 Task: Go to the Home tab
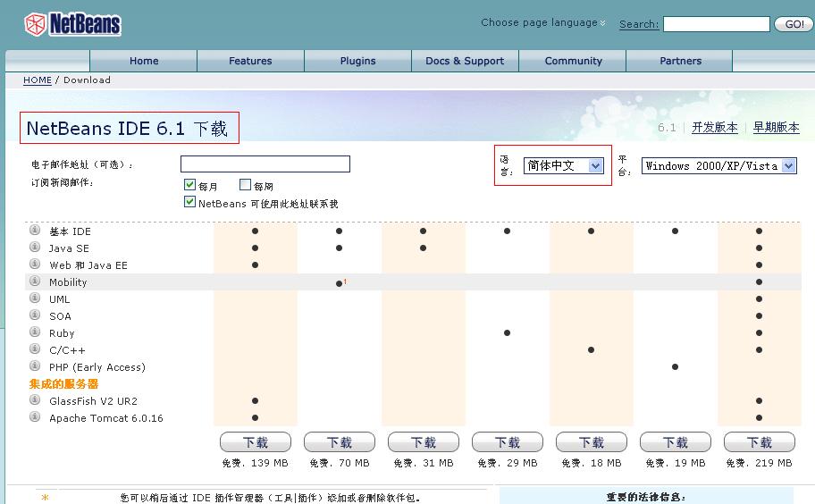tap(144, 61)
